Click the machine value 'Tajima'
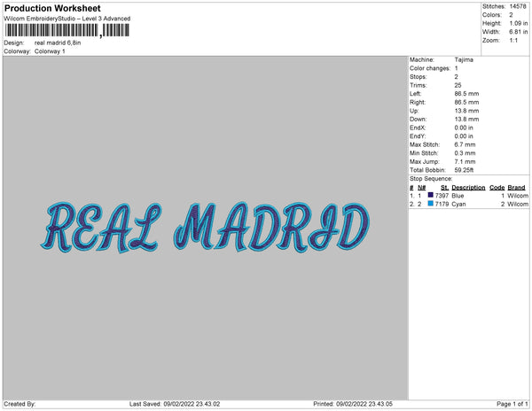 click(464, 59)
